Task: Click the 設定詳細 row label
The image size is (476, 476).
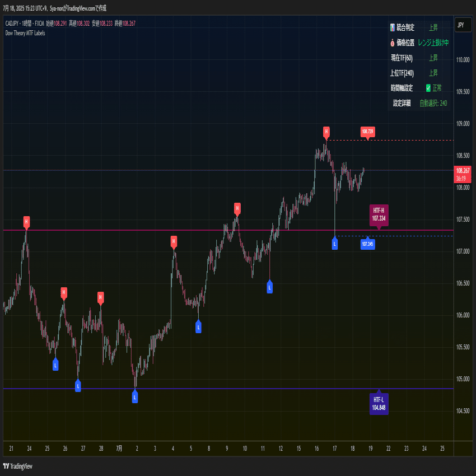Action: [x=402, y=103]
